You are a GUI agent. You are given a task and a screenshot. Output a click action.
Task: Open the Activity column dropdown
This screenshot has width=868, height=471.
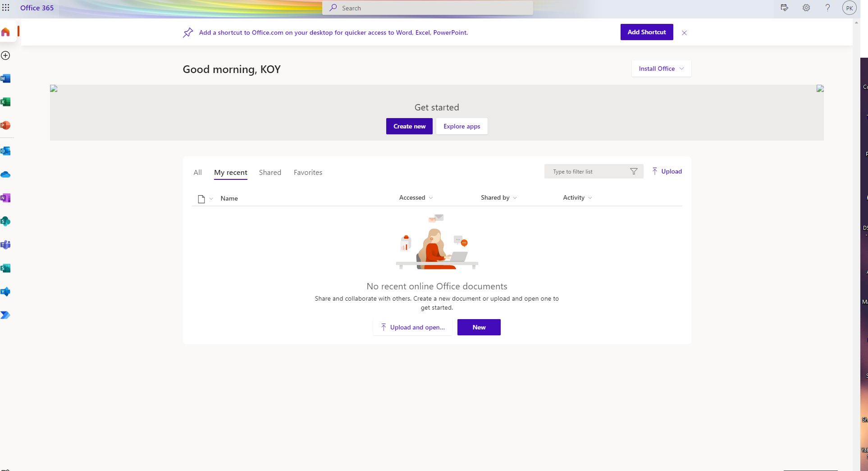click(577, 197)
